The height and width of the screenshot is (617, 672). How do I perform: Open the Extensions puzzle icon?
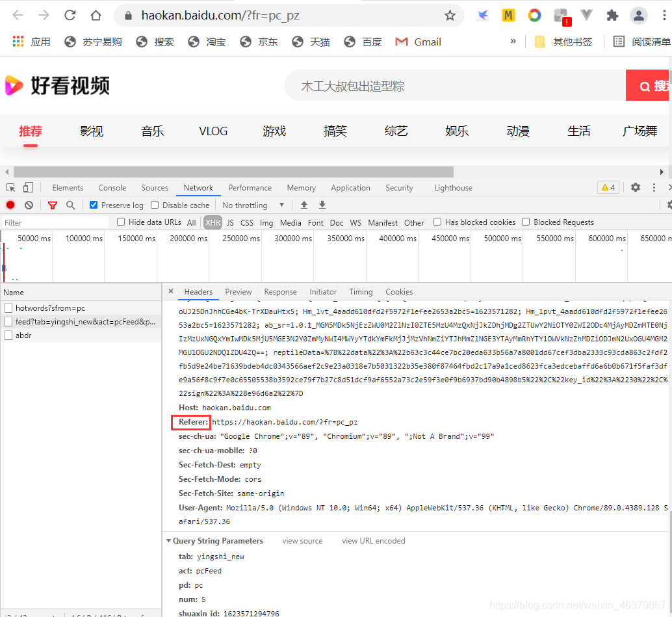coord(612,16)
